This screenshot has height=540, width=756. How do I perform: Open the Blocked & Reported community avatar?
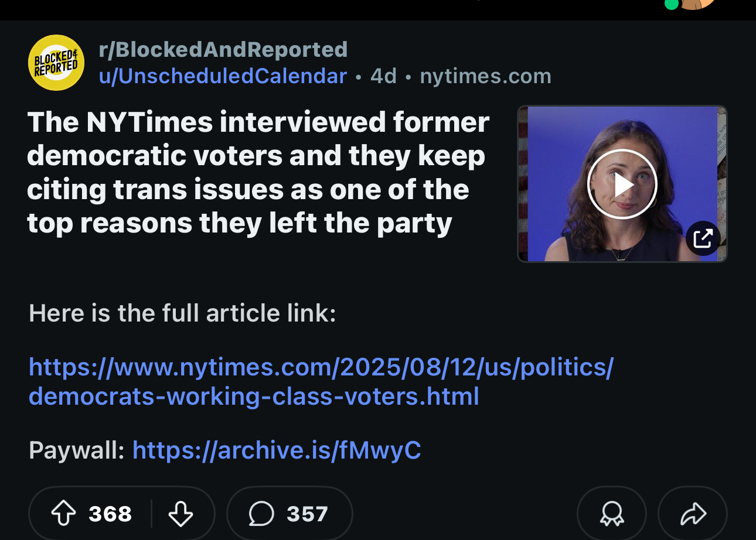tap(56, 63)
